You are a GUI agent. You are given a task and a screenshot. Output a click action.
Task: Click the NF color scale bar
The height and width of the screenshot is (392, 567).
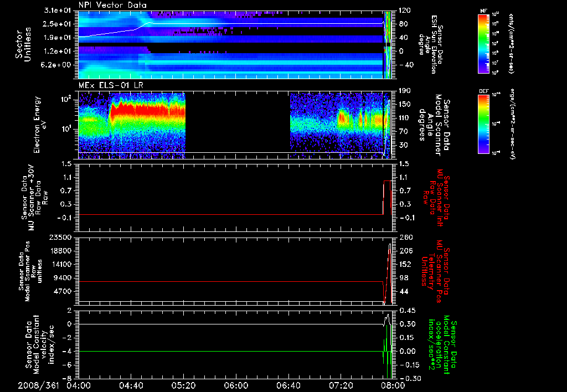(x=482, y=44)
